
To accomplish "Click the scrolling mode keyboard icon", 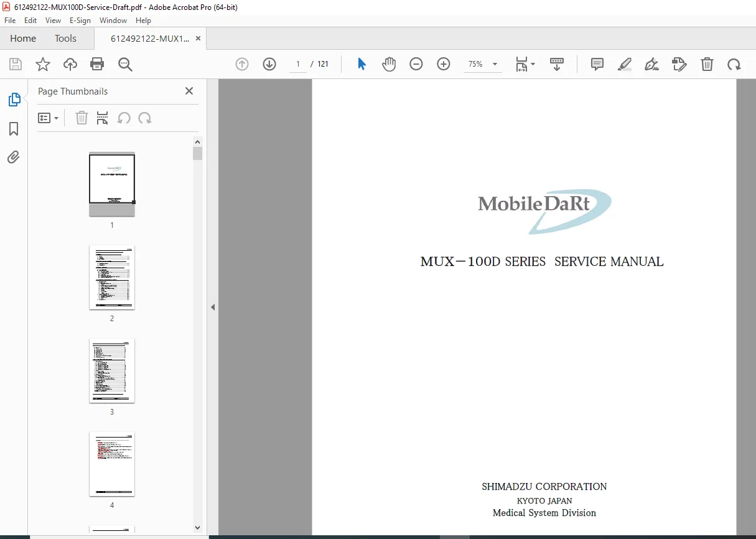I will coord(557,64).
